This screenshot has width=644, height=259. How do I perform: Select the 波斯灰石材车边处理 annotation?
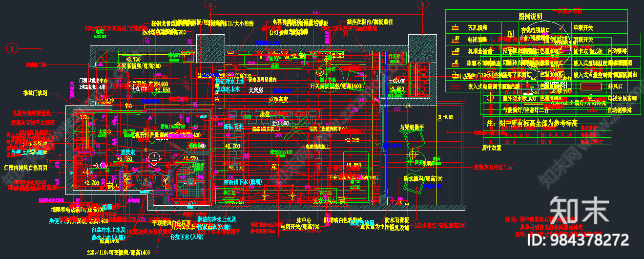click(x=34, y=123)
